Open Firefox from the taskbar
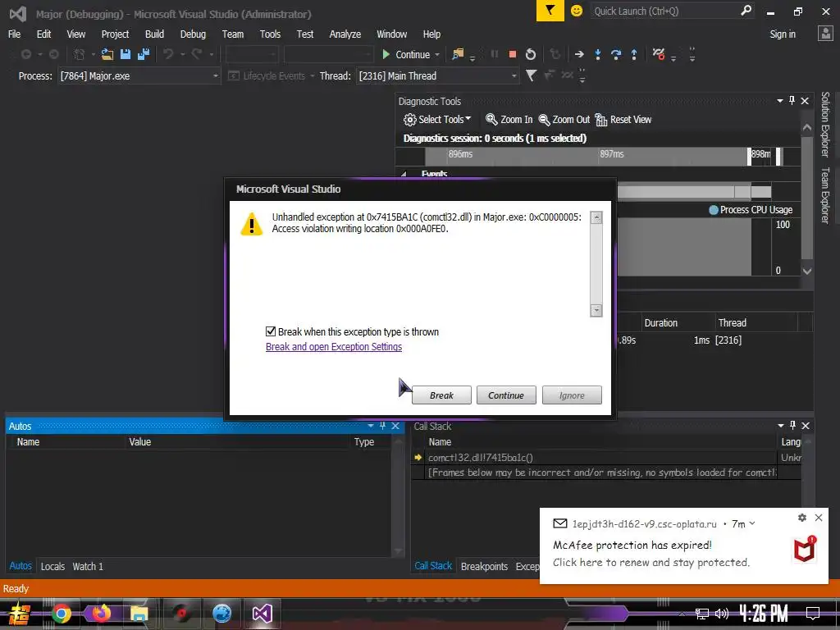Image resolution: width=840 pixels, height=630 pixels. click(x=101, y=614)
